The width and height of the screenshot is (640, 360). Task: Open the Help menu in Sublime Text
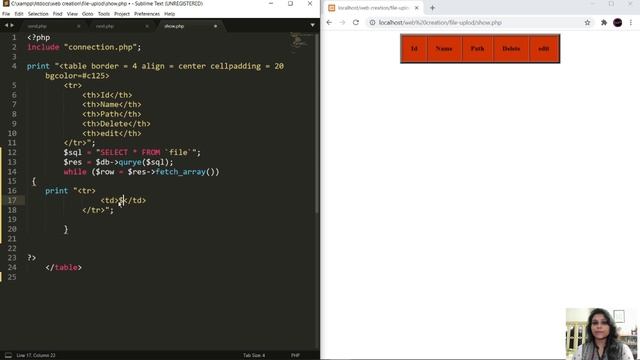tap(169, 14)
